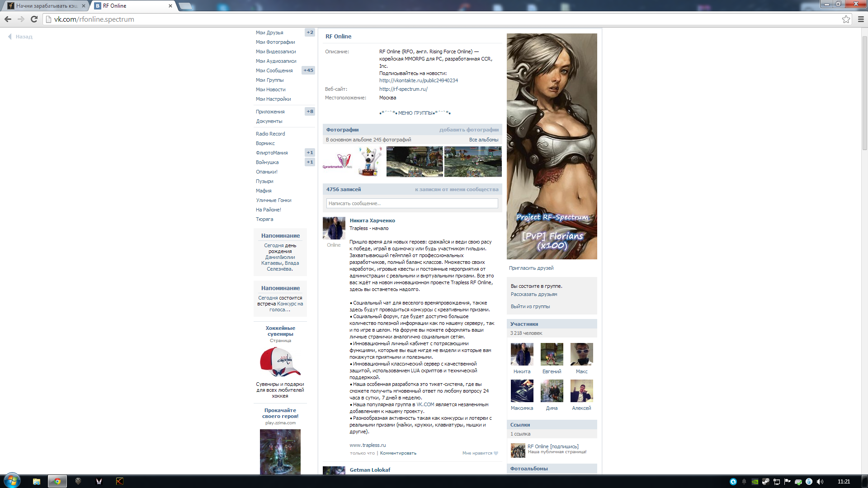Click +2 friends counter badge
This screenshot has height=488, width=868.
pyautogui.click(x=310, y=33)
